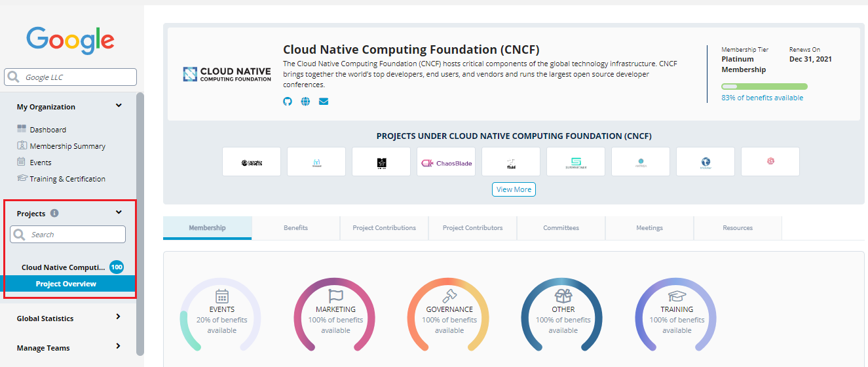Click the Dec 31, 2021 renewal date
Viewport: 868px width, 367px height.
tap(810, 59)
